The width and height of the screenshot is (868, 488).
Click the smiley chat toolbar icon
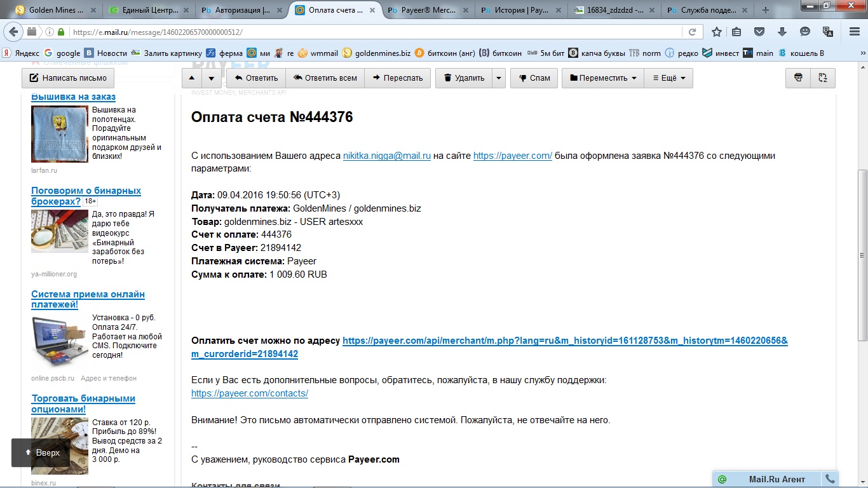[x=805, y=32]
